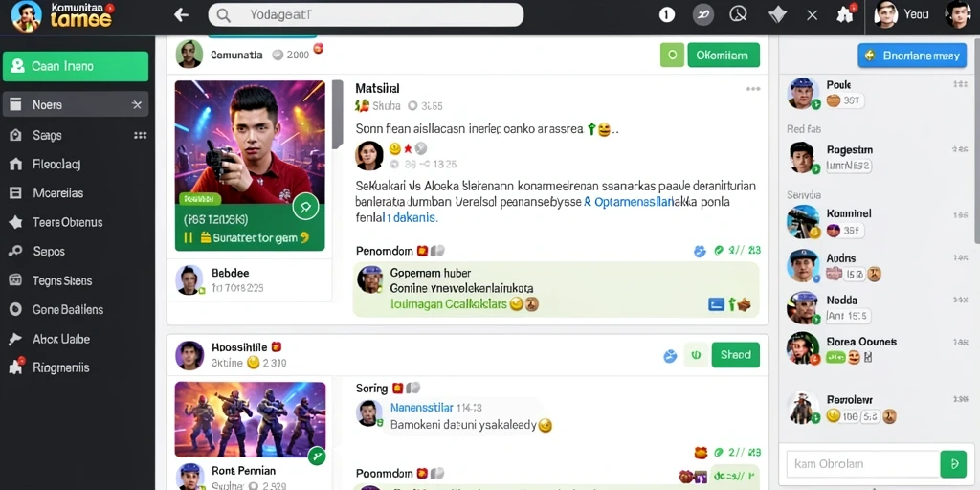Click the green Okomitam button

tap(724, 55)
